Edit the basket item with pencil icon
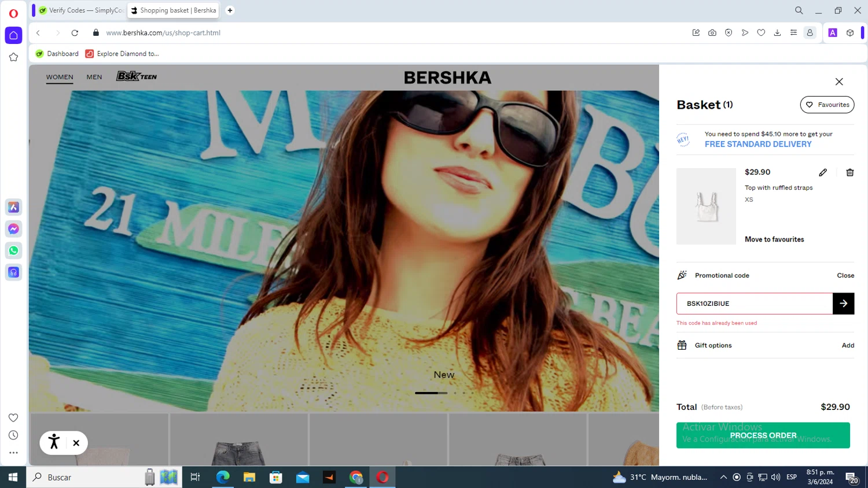The image size is (868, 488). [823, 172]
